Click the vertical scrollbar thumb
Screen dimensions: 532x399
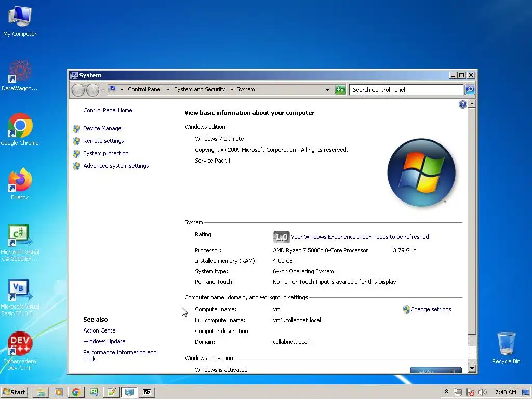click(472, 221)
